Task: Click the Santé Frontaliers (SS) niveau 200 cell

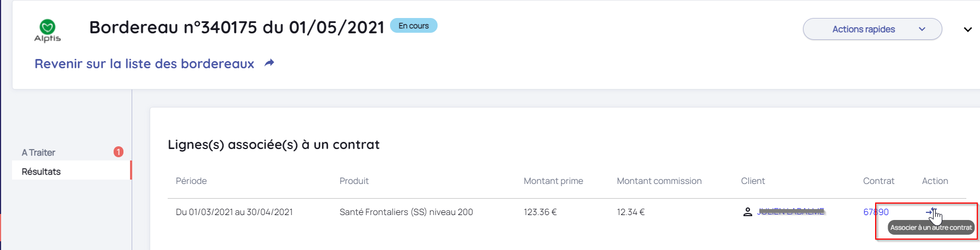Action: coord(406,212)
